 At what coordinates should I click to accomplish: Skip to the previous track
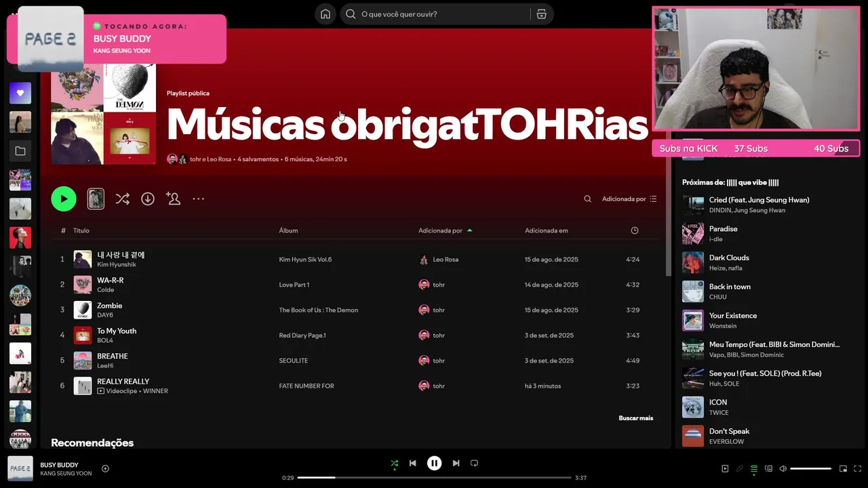(412, 464)
